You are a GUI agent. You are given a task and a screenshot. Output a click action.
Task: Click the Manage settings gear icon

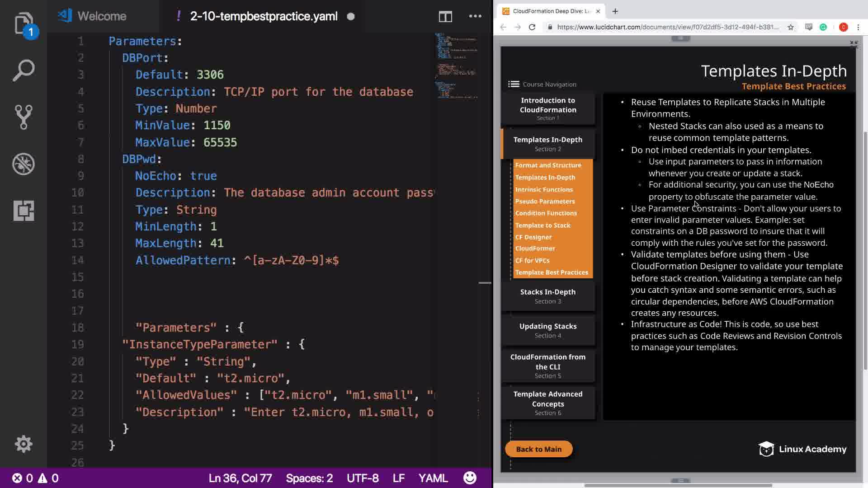click(x=24, y=444)
